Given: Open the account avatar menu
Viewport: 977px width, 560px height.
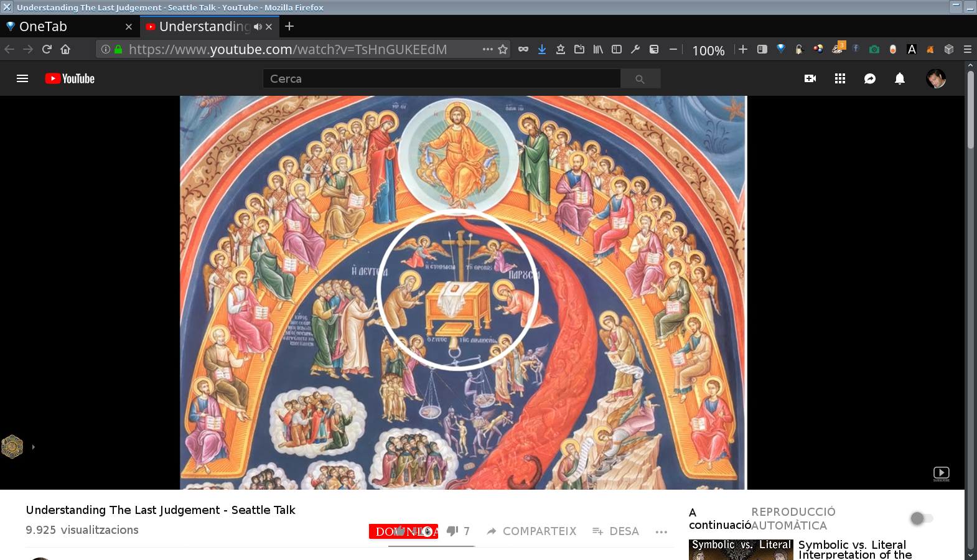Looking at the screenshot, I should 936,78.
